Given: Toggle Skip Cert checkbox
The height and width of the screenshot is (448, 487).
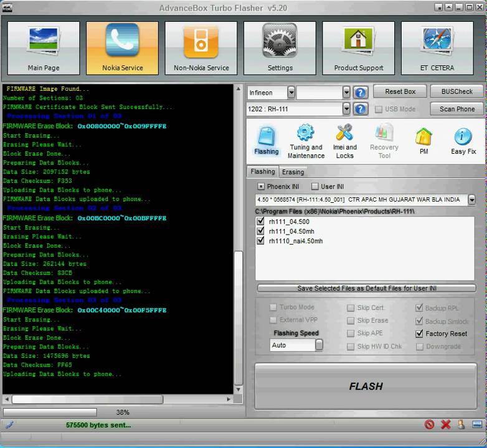Looking at the screenshot, I should [351, 308].
